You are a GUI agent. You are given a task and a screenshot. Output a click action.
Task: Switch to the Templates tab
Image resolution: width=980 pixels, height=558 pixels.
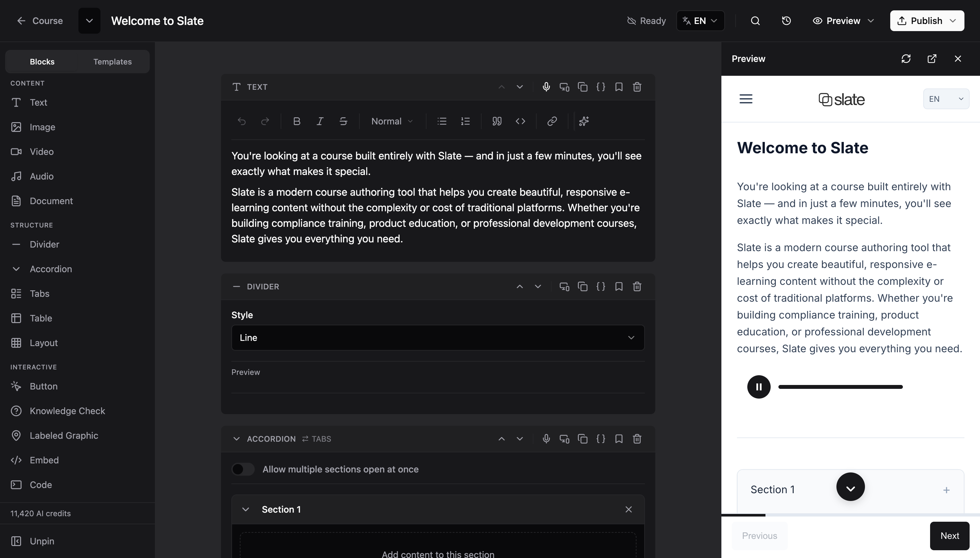point(112,61)
